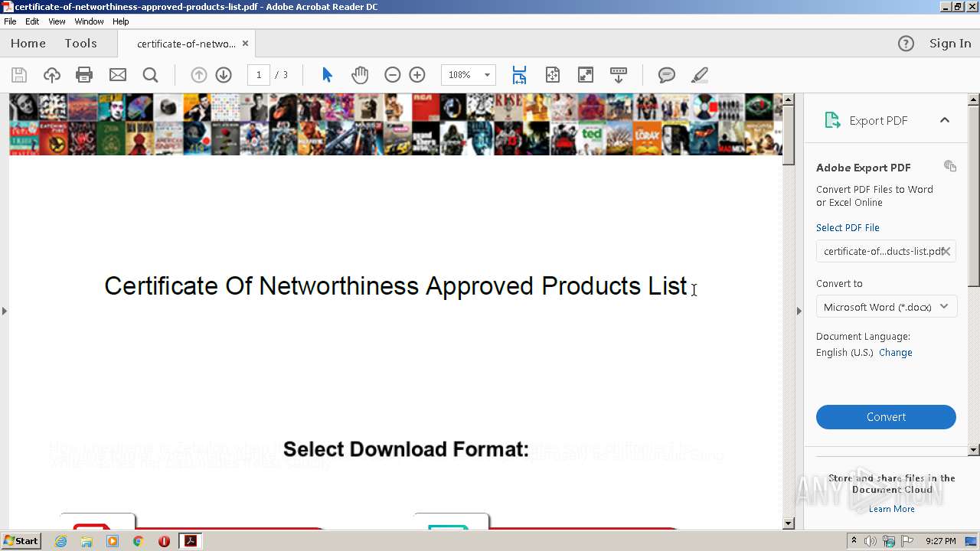Close the certificate-of-netwo document tab
Image resolution: width=980 pixels, height=551 pixels.
coord(245,44)
